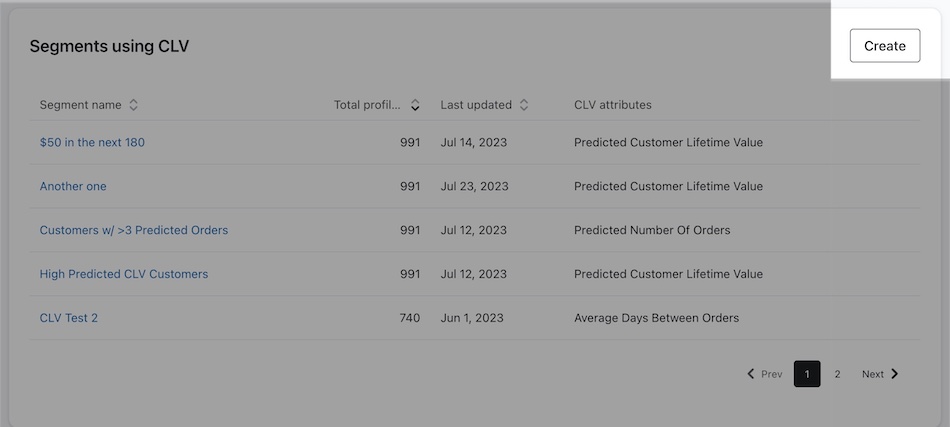Click the Prev chevron arrow icon
This screenshot has width=950, height=427.
tap(751, 374)
